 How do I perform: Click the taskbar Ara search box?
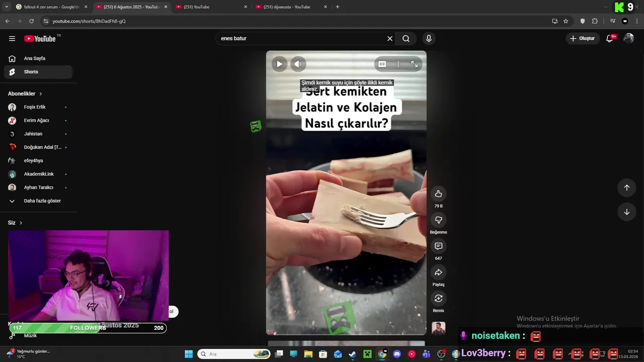click(233, 354)
